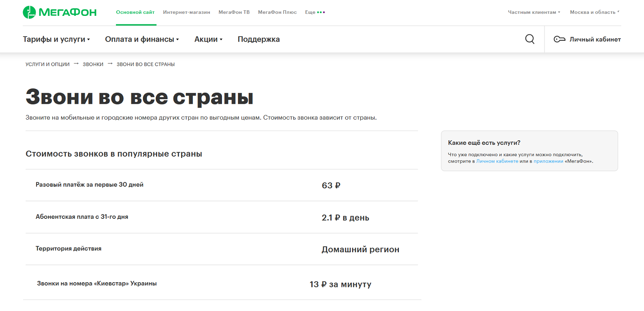The image size is (644, 311).
Task: Open the Личном кабинете link
Action: point(497,161)
